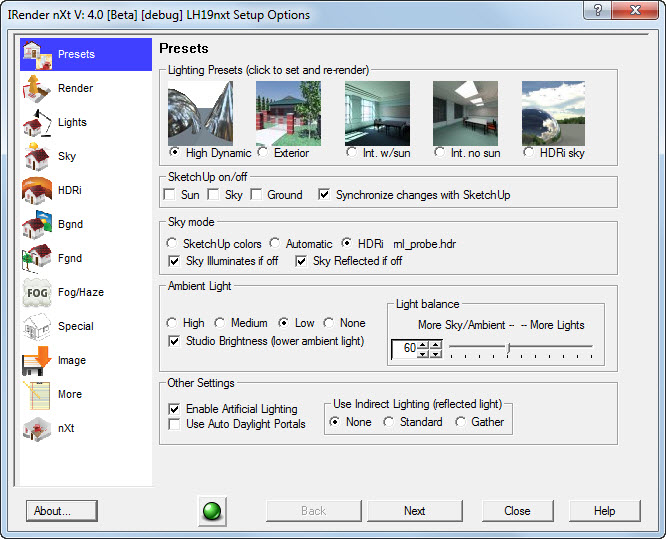666x539 pixels.
Task: Open the About dialog
Action: tap(62, 511)
